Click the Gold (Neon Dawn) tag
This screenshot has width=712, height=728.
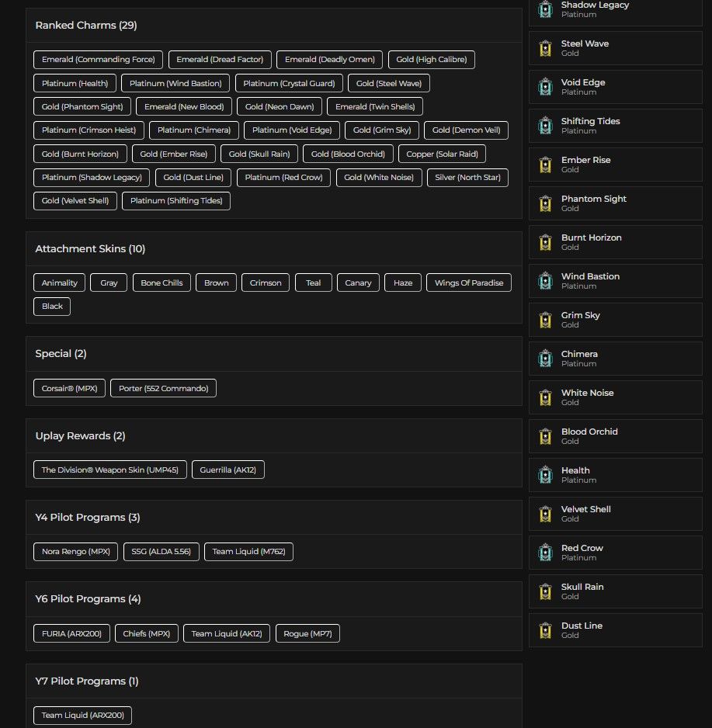coord(280,106)
